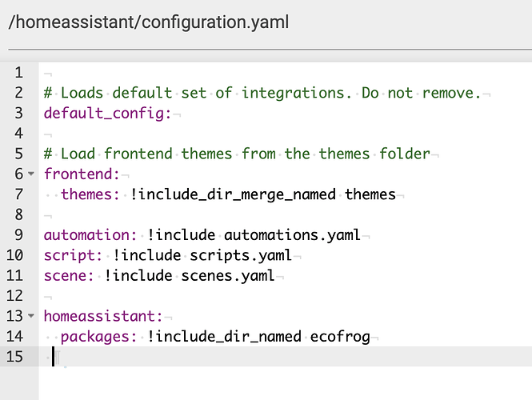Click !include_dir_merge_named tag text
This screenshot has width=532, height=400.
pos(233,194)
